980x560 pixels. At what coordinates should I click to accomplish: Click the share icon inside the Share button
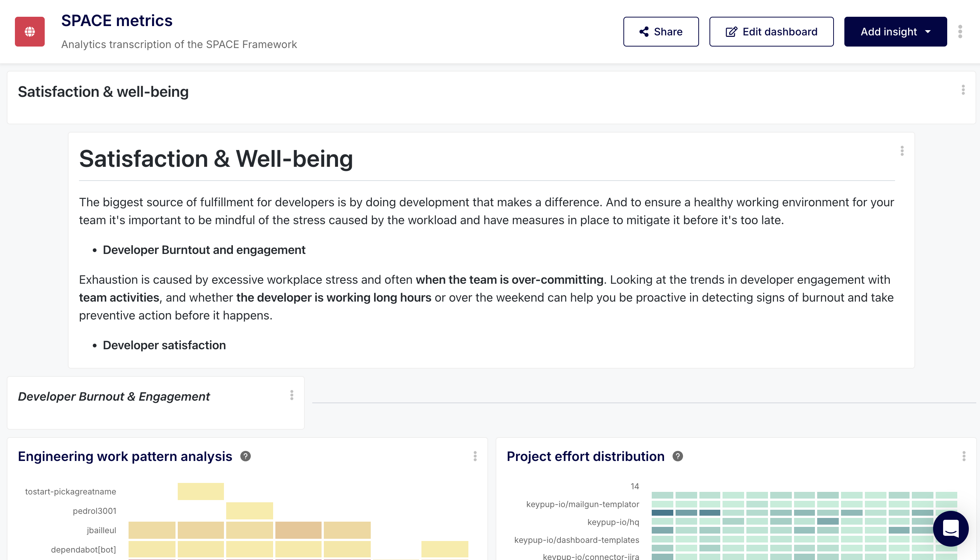pyautogui.click(x=644, y=32)
